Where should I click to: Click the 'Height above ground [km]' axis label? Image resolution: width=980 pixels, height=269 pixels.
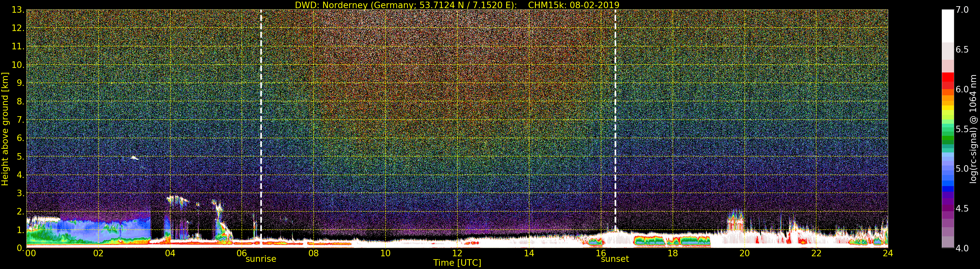tap(5, 129)
